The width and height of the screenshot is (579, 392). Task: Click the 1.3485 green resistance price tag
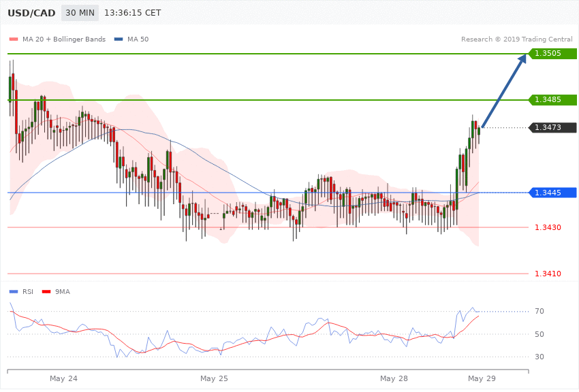(552, 99)
